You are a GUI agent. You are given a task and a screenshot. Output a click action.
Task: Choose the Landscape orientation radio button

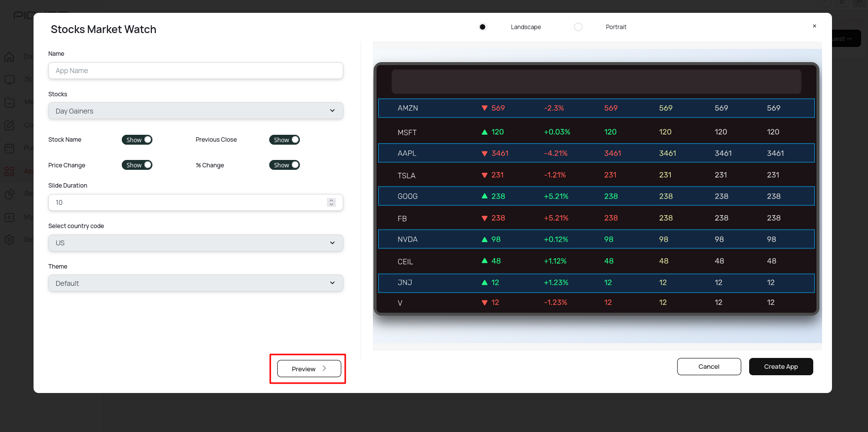tap(483, 27)
